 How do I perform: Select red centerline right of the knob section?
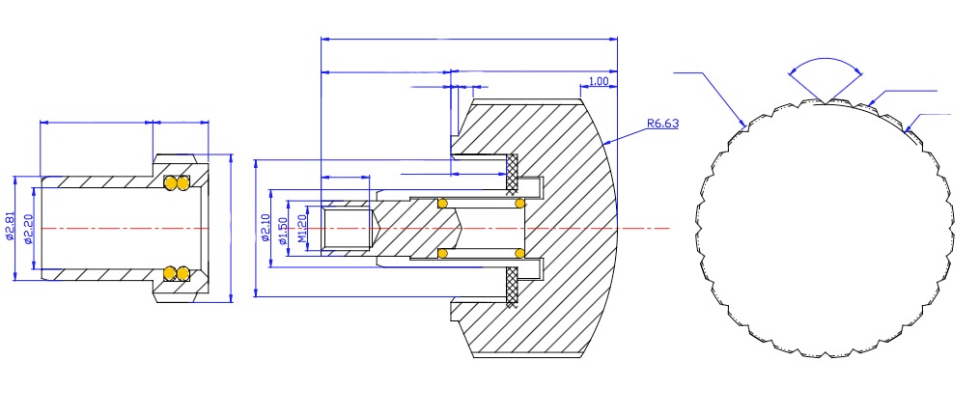[645, 229]
